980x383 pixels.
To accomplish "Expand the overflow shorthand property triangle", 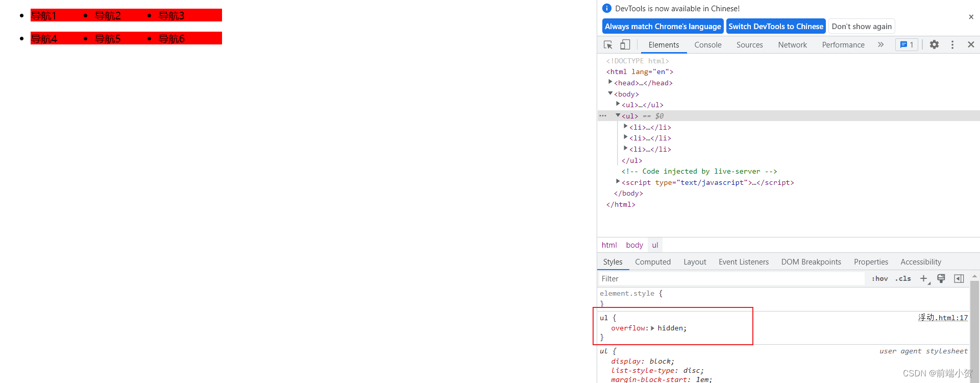I will (653, 328).
